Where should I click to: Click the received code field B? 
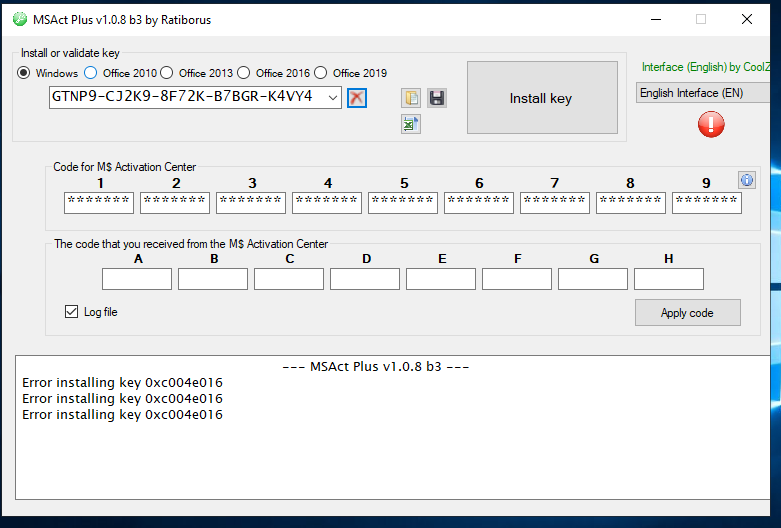tap(213, 279)
